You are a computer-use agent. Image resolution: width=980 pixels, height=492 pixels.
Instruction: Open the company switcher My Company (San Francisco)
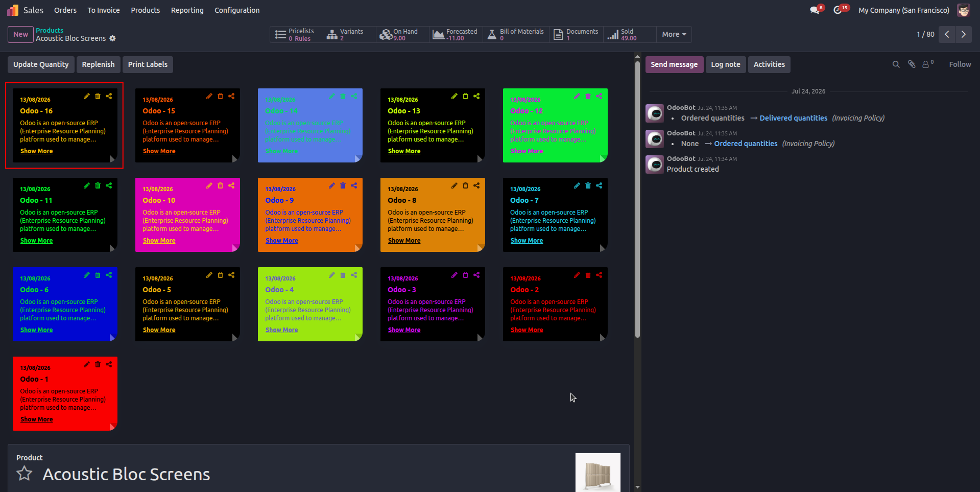tap(903, 10)
